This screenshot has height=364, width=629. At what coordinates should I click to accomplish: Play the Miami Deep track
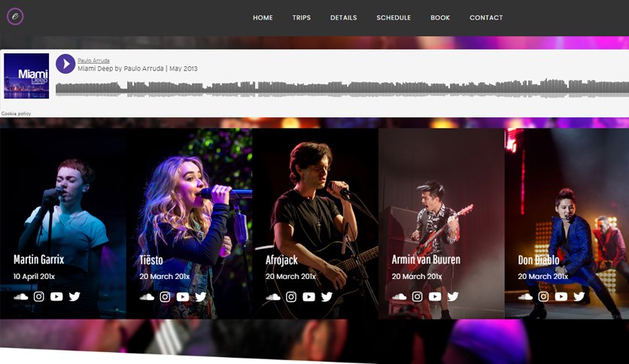point(65,64)
